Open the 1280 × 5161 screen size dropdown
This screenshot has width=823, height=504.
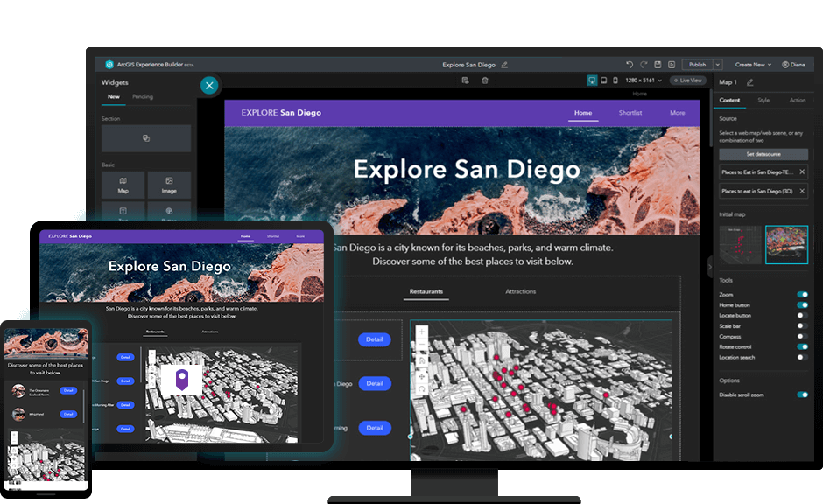point(659,80)
